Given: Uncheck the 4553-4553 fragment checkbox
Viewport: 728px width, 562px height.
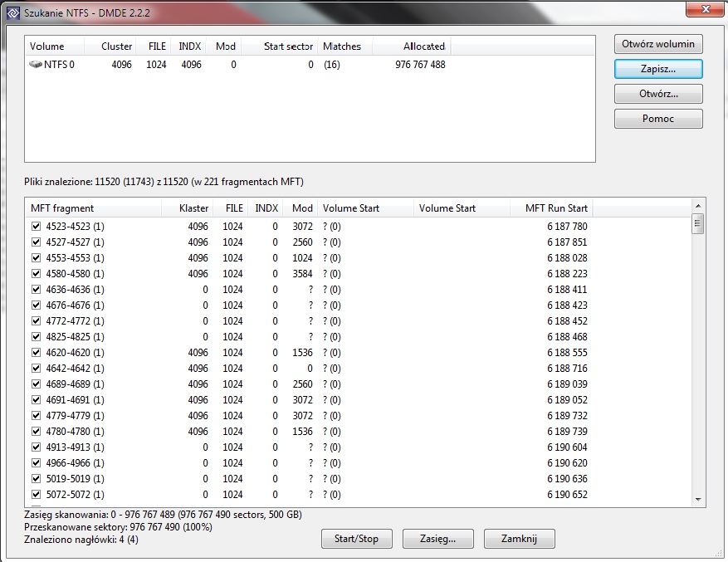Looking at the screenshot, I should click(x=36, y=258).
